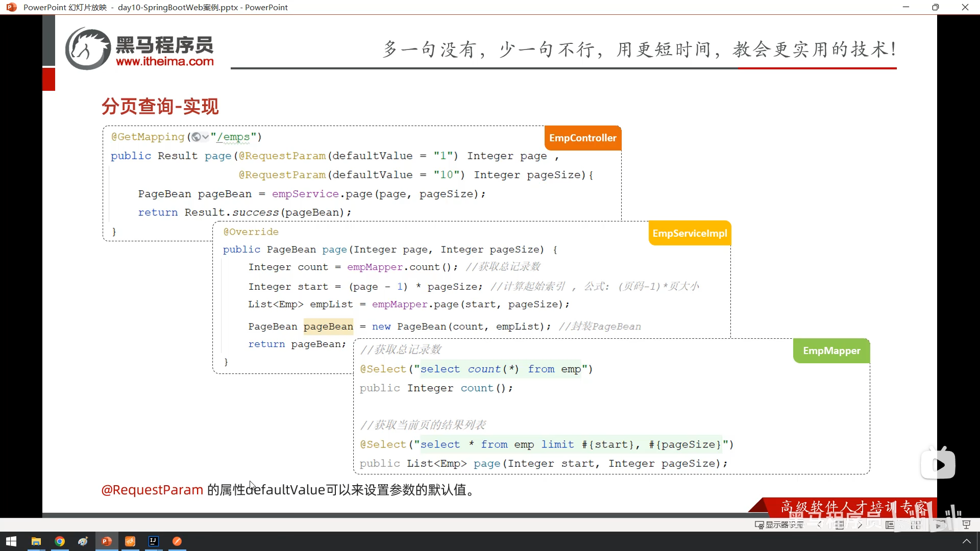Click the //获取总记录数 comment in EmpMapper

(x=401, y=349)
